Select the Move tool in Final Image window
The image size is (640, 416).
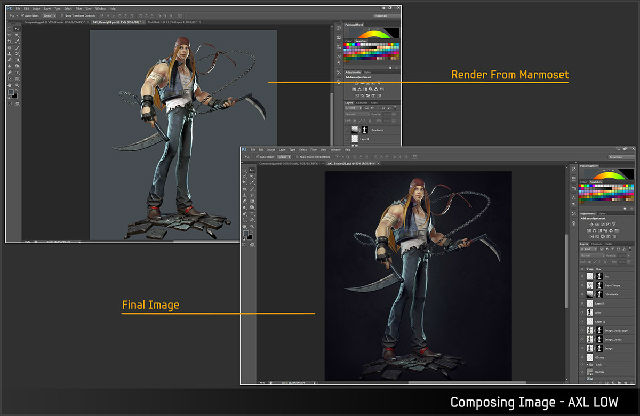[252, 170]
